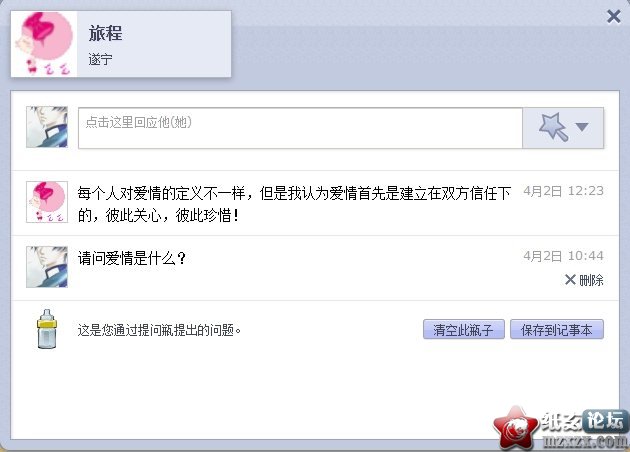Image resolution: width=630 pixels, height=452 pixels.
Task: Expand the dropdown arrow beside the star wand
Action: (x=582, y=127)
